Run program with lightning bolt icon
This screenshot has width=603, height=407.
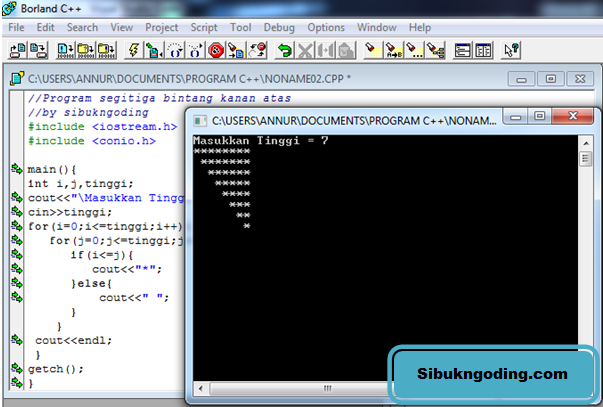pos(133,50)
